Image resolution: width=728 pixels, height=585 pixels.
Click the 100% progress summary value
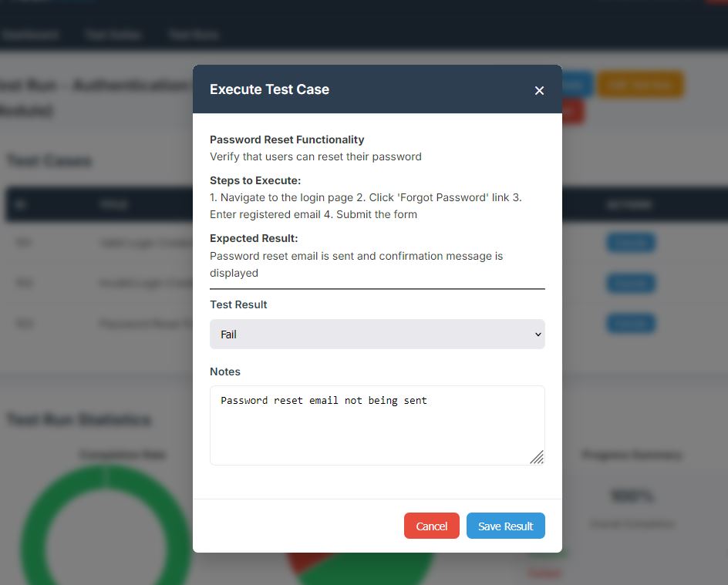coord(632,496)
